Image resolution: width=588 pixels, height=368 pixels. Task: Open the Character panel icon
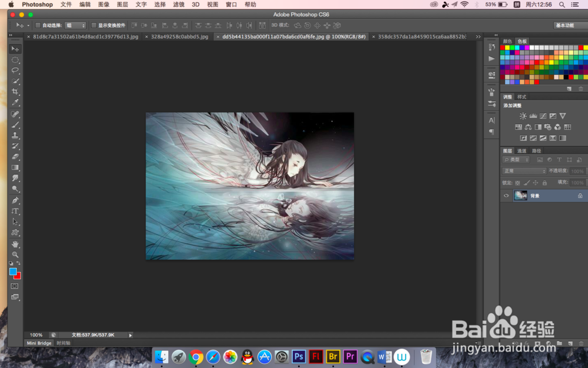coord(492,121)
